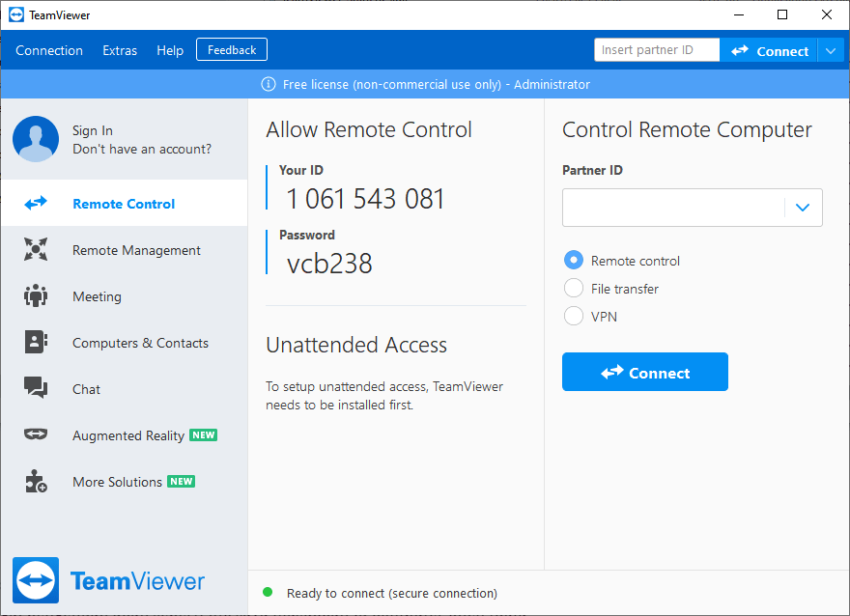Go to the Meeting section
Image resolution: width=850 pixels, height=616 pixels.
[125, 296]
